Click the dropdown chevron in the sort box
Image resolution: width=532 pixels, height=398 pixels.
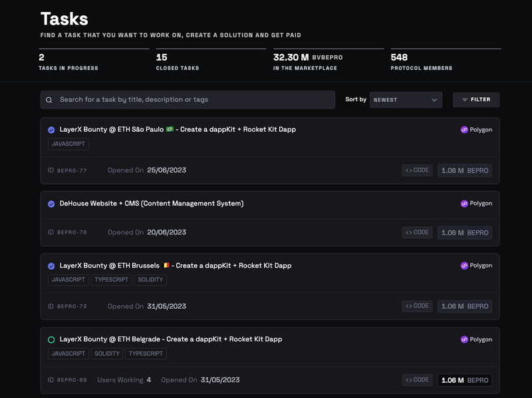click(x=434, y=100)
